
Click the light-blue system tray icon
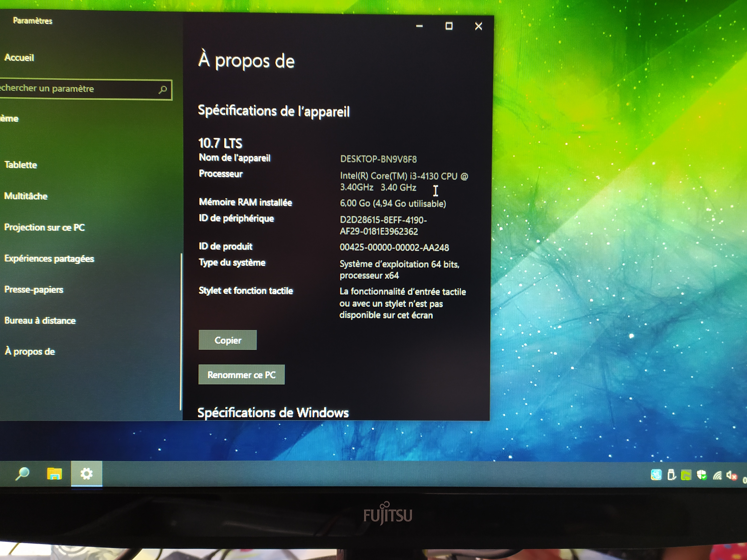tap(656, 475)
